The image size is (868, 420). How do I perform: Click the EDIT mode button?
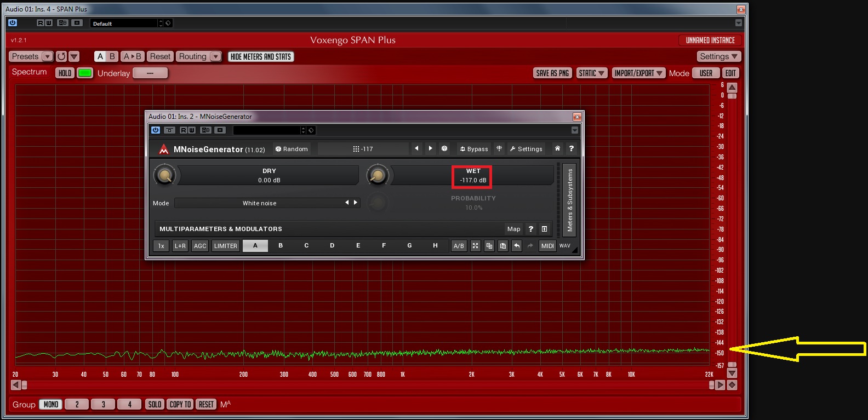click(x=730, y=73)
